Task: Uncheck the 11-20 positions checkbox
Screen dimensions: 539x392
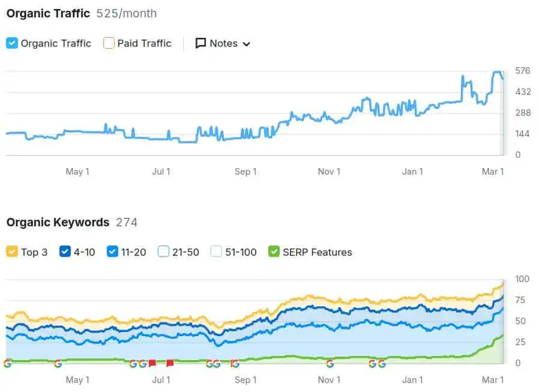Action: click(112, 252)
